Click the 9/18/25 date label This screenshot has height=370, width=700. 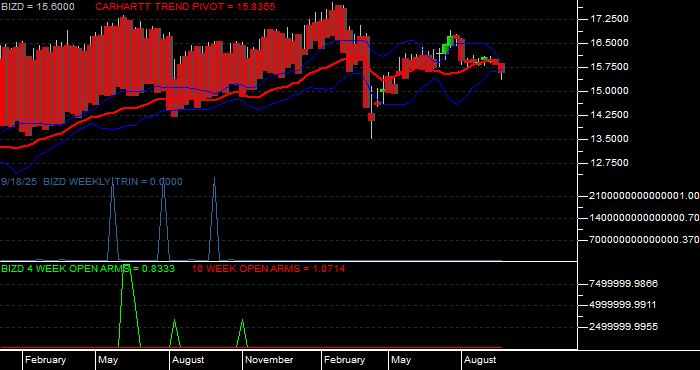pos(20,182)
